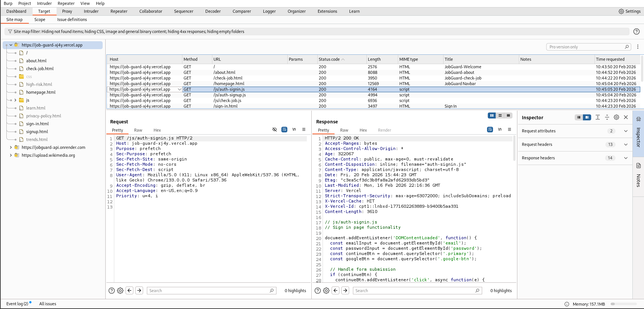644x309 pixels.
Task: Dock Inspector to the right layout
Action: tap(587, 117)
